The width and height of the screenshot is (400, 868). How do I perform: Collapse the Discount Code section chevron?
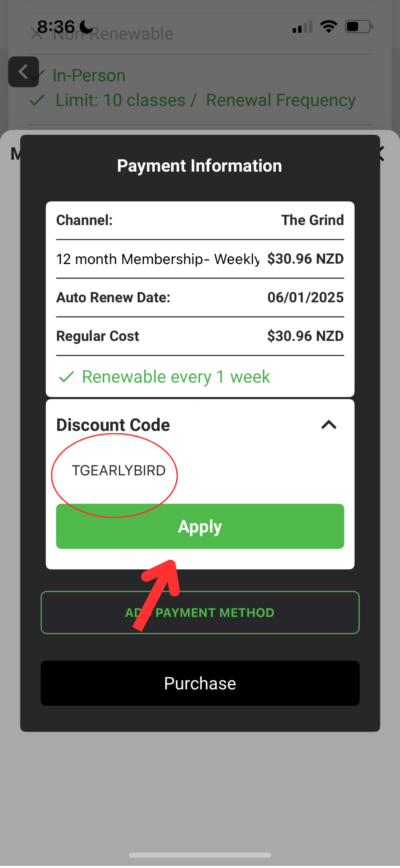[329, 425]
